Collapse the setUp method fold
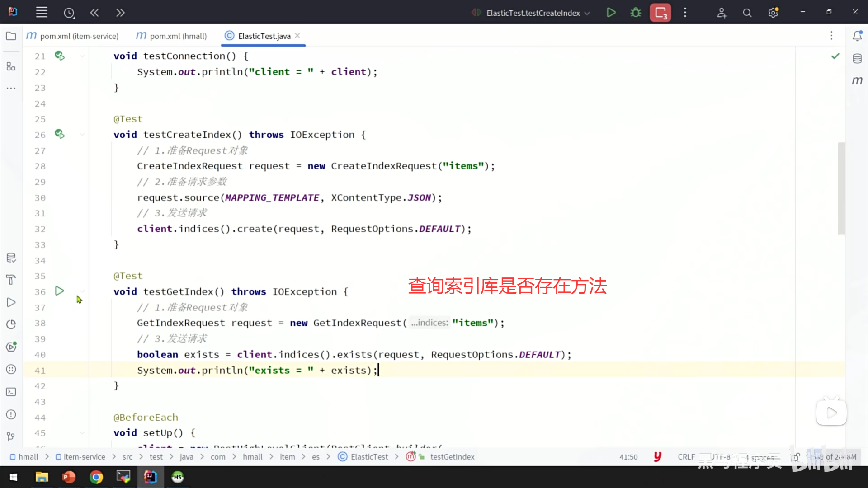868x488 pixels. [x=82, y=433]
